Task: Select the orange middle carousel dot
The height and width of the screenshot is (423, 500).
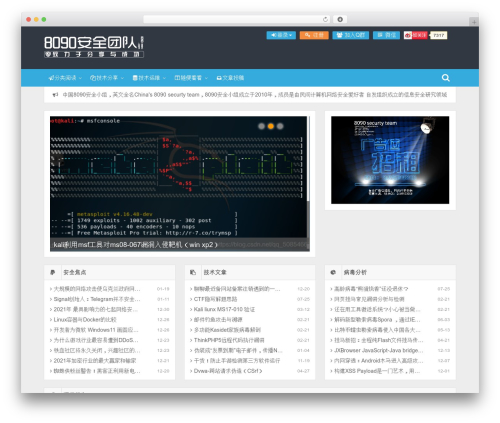Action: coord(271,126)
